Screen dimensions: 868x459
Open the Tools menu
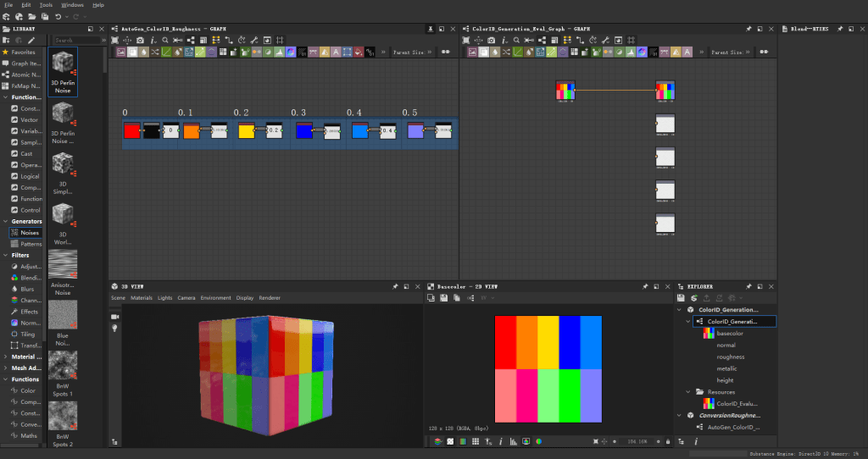pyautogui.click(x=47, y=5)
